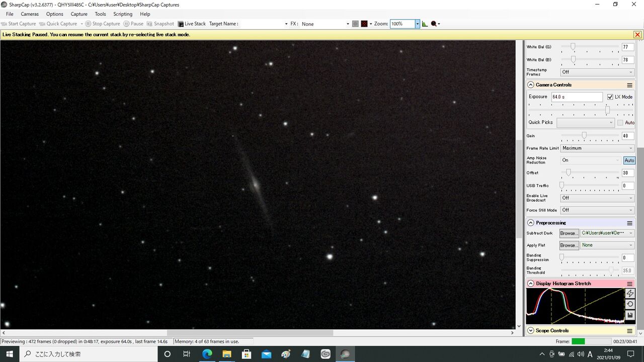Open the File menu
644x362 pixels.
point(10,14)
